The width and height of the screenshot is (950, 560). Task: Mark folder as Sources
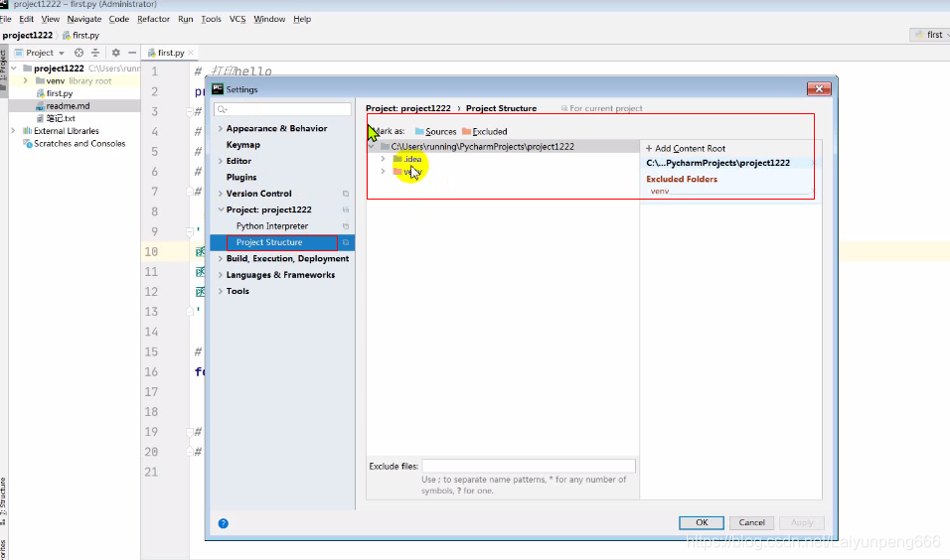[x=435, y=131]
